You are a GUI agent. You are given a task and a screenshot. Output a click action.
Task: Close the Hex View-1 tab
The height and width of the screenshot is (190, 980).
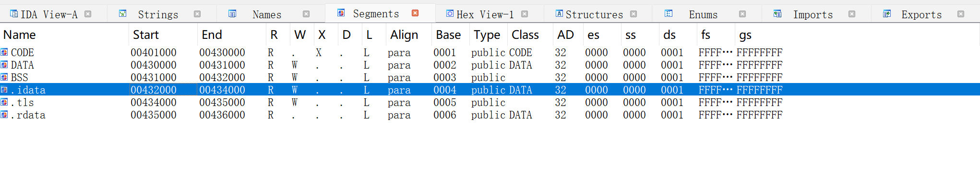(525, 14)
